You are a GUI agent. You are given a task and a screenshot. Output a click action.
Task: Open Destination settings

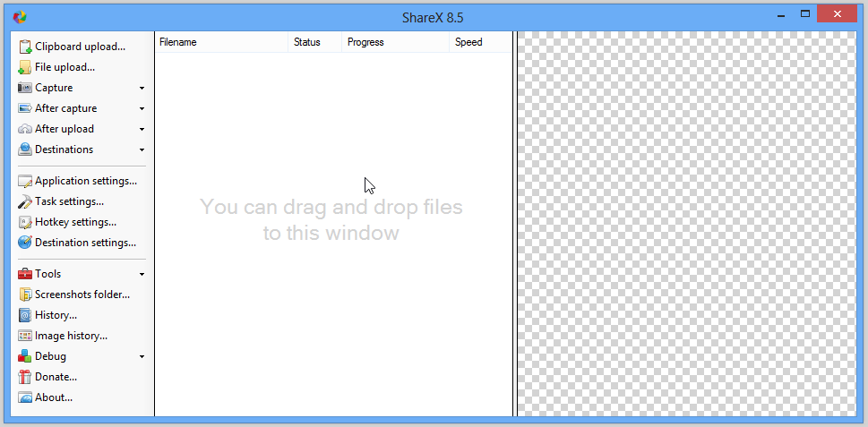[x=85, y=243]
